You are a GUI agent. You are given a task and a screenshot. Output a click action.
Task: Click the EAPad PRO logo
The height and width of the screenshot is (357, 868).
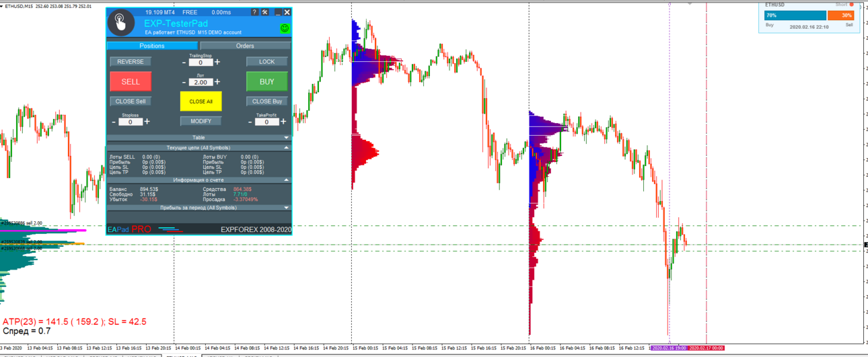coord(129,229)
